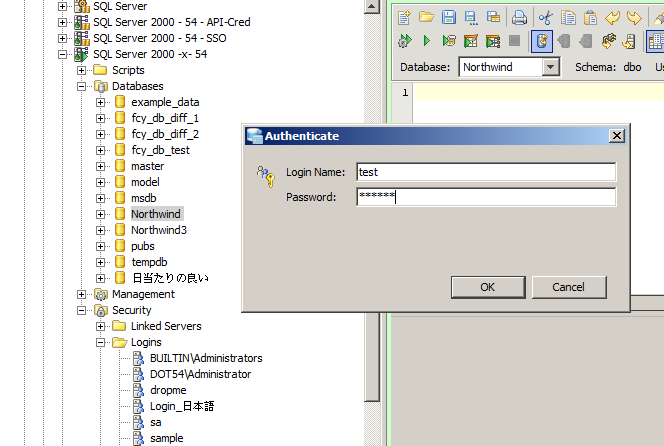
Task: Collapse the Databases node
Action: click(81, 86)
